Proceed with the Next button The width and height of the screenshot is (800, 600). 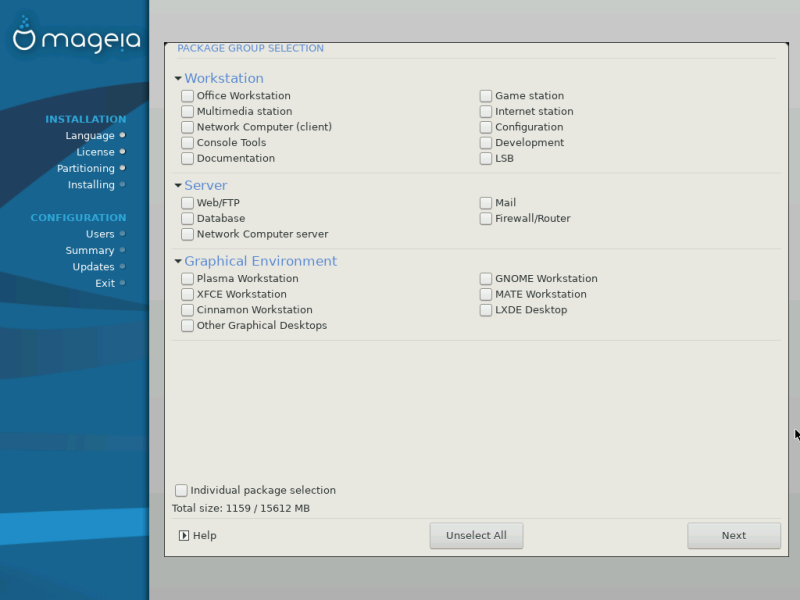click(x=734, y=536)
